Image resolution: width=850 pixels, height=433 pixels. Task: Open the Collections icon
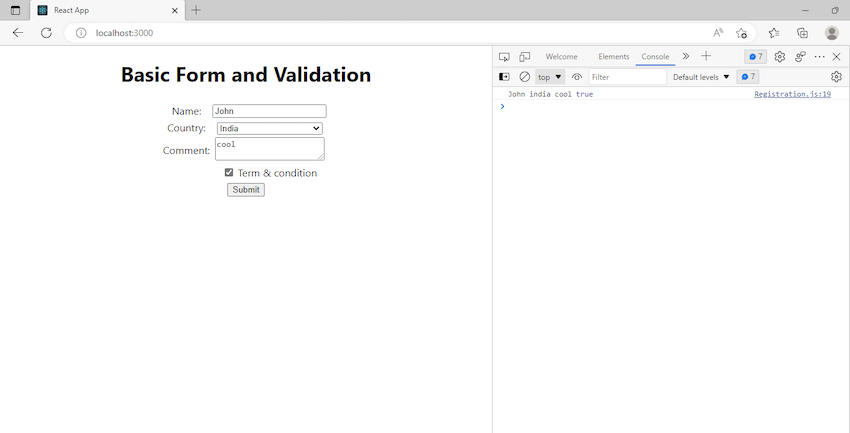(x=802, y=33)
